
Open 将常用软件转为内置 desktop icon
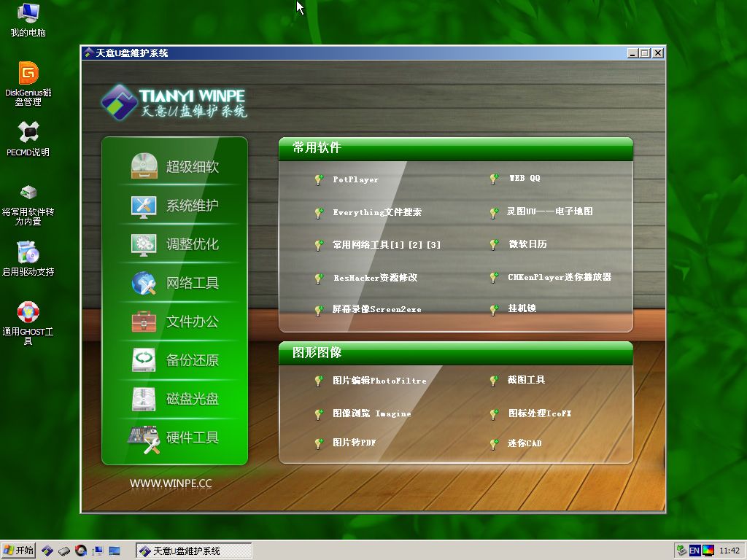28,205
